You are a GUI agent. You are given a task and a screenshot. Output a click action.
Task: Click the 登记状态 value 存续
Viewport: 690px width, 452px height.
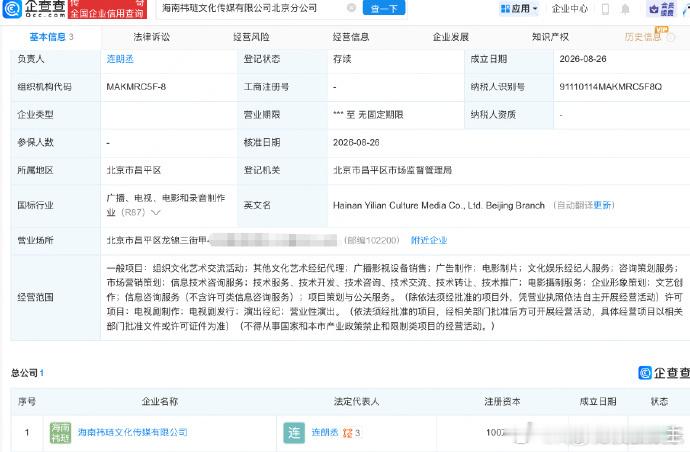point(342,59)
